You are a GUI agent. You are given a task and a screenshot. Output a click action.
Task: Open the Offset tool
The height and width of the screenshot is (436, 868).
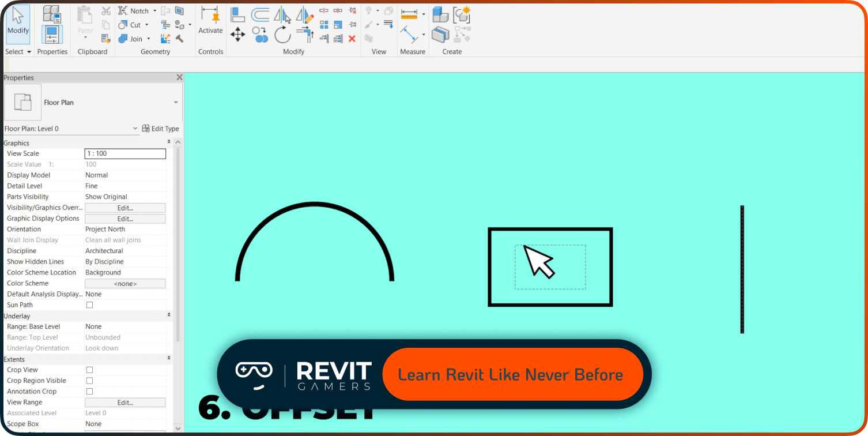tap(261, 15)
